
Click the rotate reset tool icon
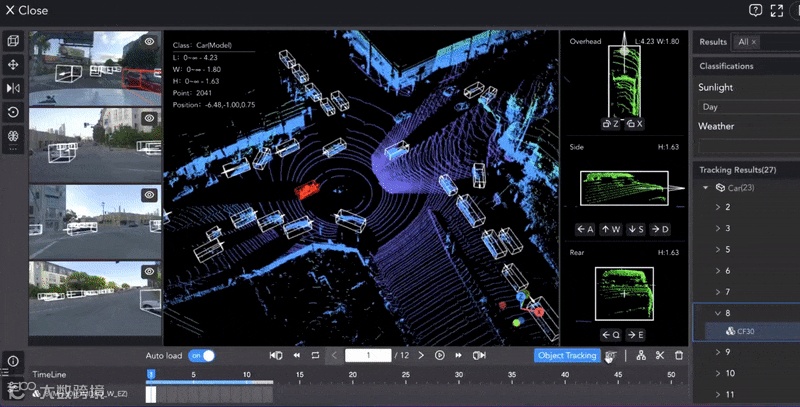pyautogui.click(x=13, y=112)
